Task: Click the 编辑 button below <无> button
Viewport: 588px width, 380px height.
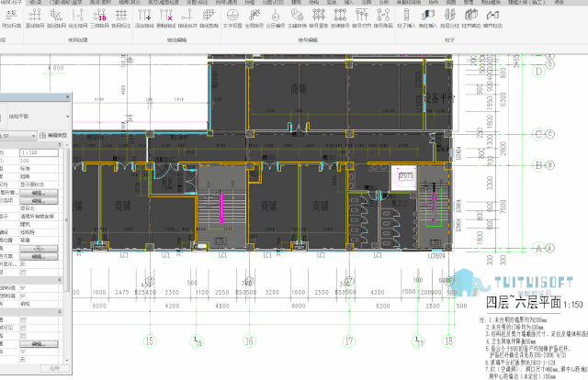Action: pos(39,256)
